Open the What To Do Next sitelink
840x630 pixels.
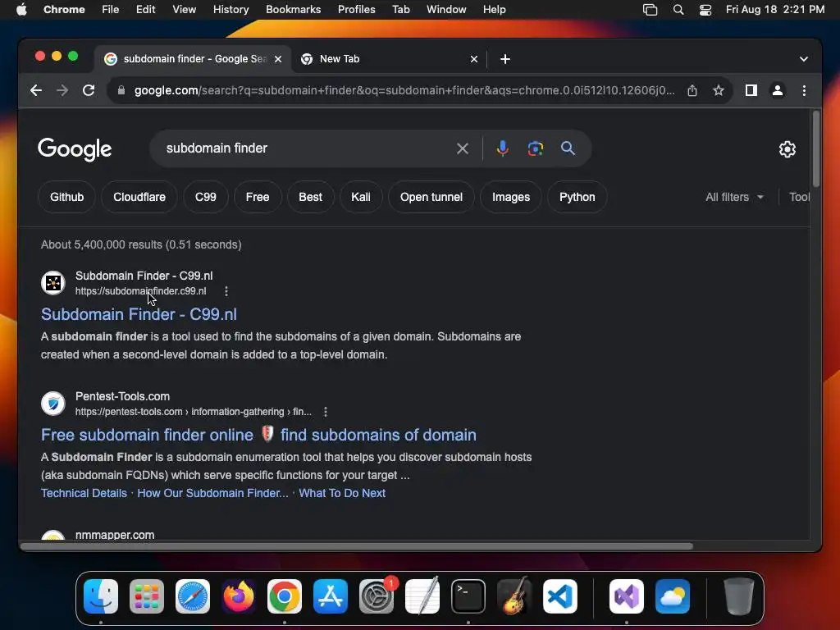[342, 493]
